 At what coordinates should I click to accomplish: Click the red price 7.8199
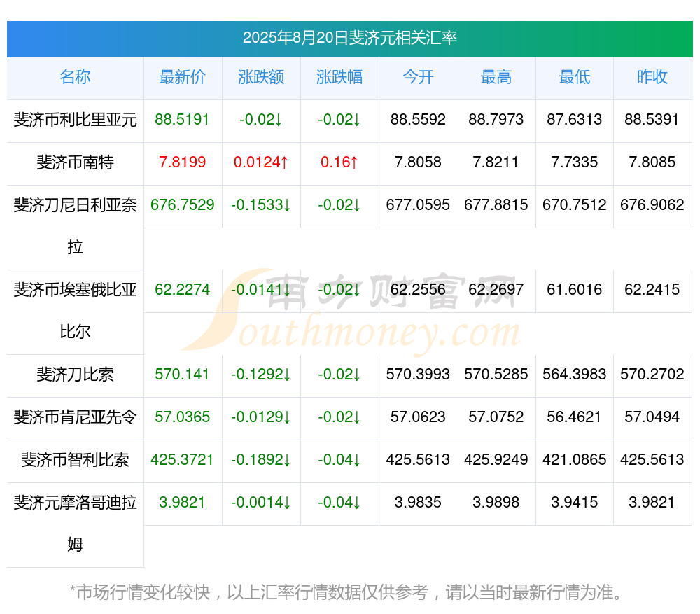click(x=182, y=162)
